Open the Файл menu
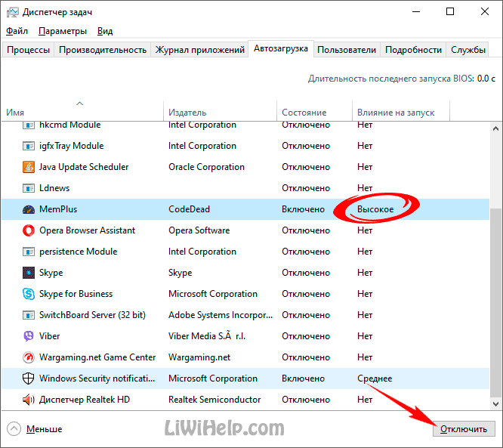The height and width of the screenshot is (448, 503). click(17, 31)
